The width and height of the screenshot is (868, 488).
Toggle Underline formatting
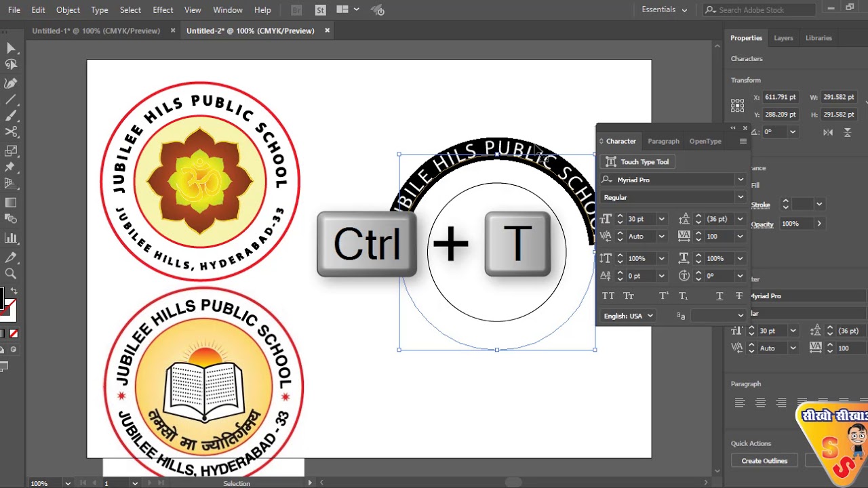pos(719,296)
